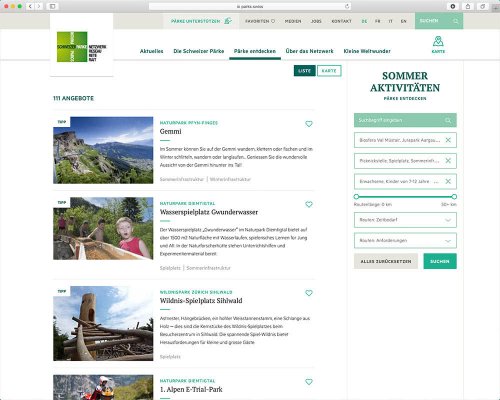500x400 pixels.
Task: Click Winterinfrastruktur tag under Gemmi
Action: pos(230,179)
